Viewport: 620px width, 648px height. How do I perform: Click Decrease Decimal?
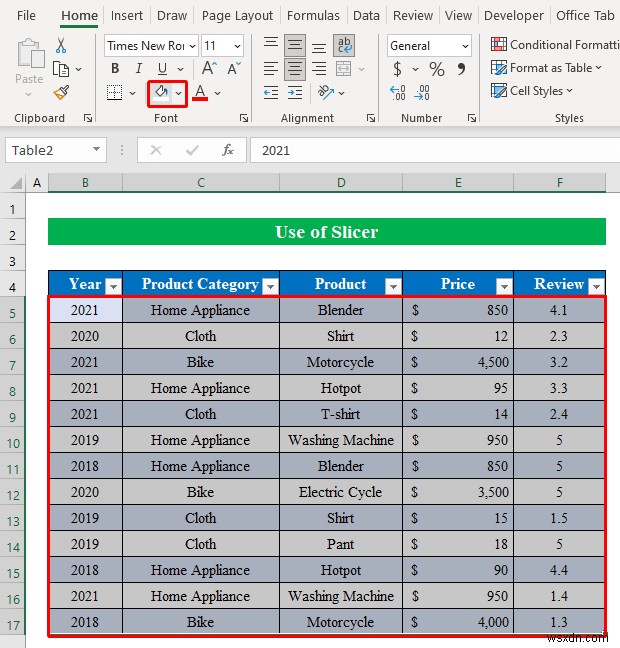click(x=422, y=93)
